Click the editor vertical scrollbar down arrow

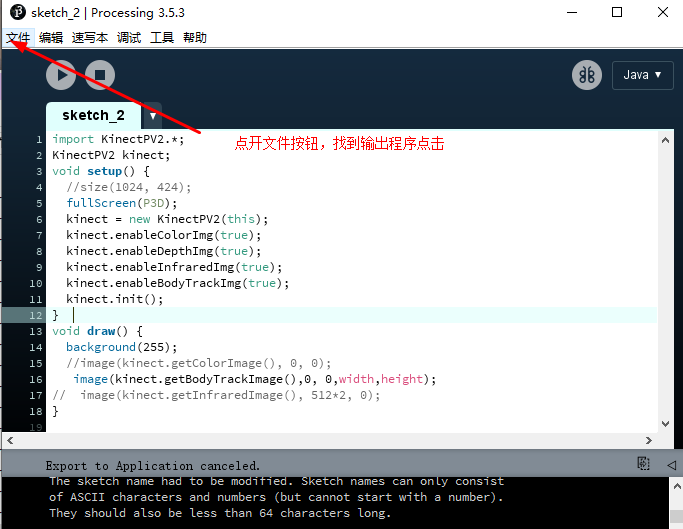coord(665,424)
